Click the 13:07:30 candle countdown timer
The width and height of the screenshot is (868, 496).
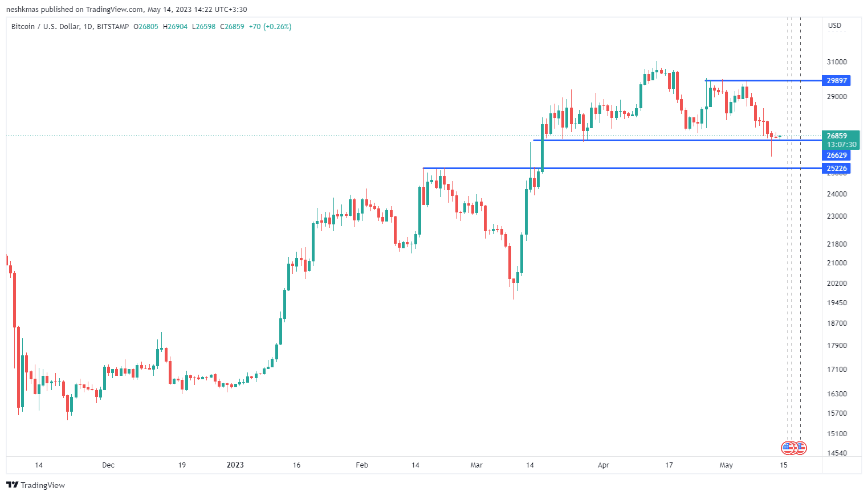click(x=841, y=145)
